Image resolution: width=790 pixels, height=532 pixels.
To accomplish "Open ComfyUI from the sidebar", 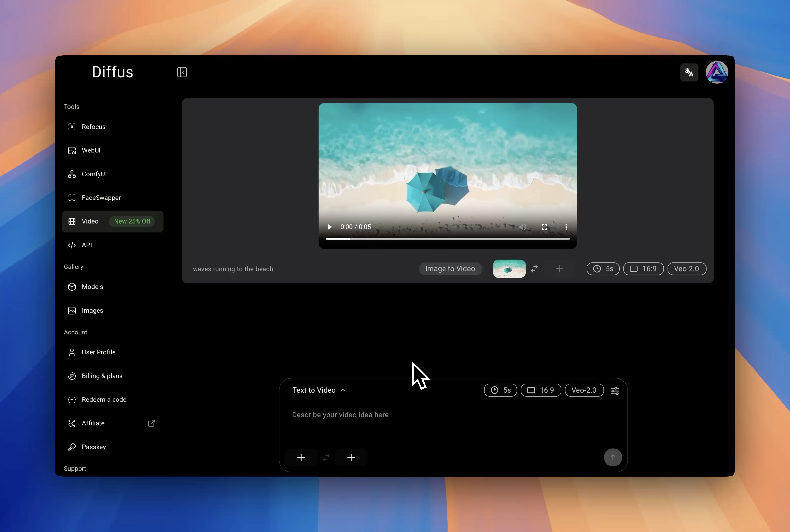I will (94, 174).
